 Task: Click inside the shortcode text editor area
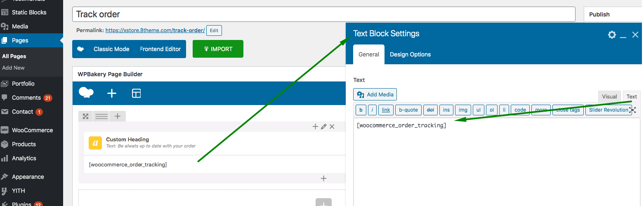click(497, 162)
